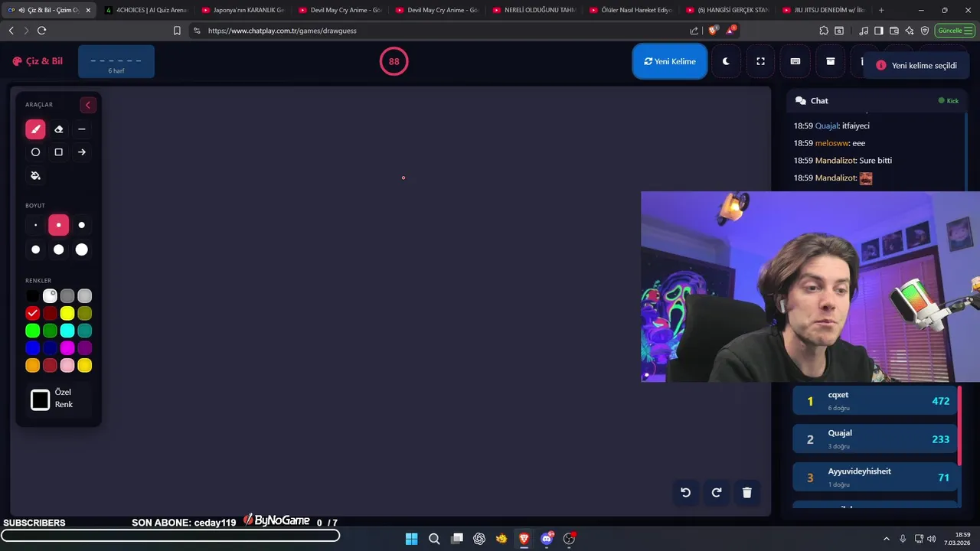Share the page link icon
Viewport: 980px width, 551px height.
(x=694, y=31)
